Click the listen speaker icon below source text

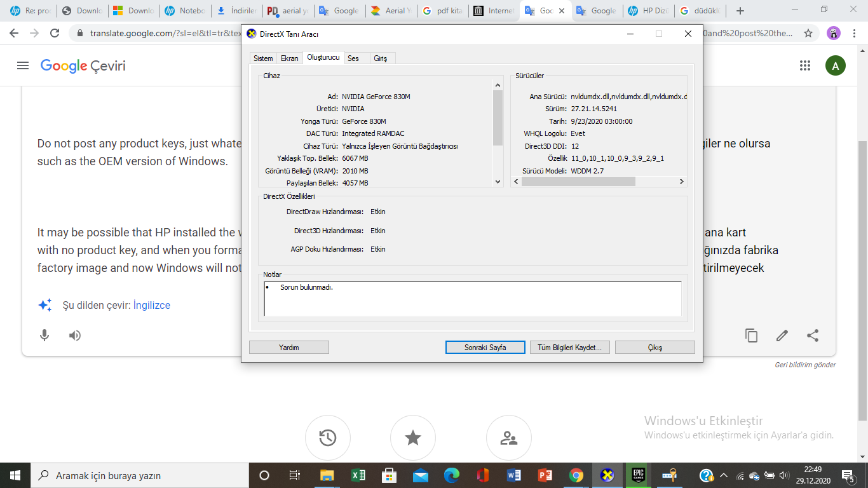coord(74,335)
